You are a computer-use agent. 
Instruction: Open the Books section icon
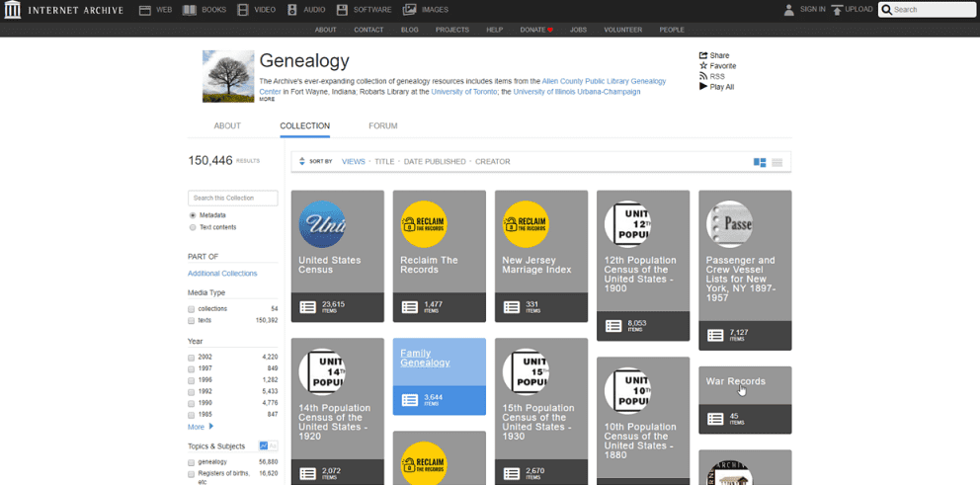[190, 10]
